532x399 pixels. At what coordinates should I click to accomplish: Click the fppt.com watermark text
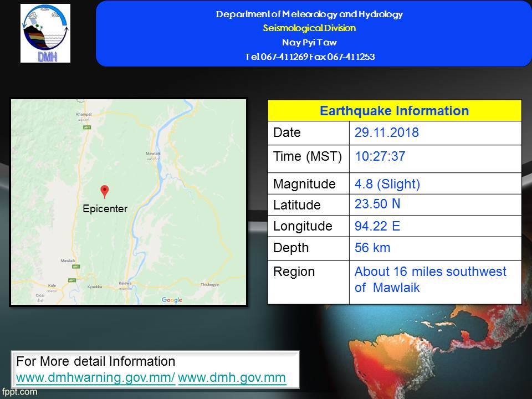(x=19, y=392)
